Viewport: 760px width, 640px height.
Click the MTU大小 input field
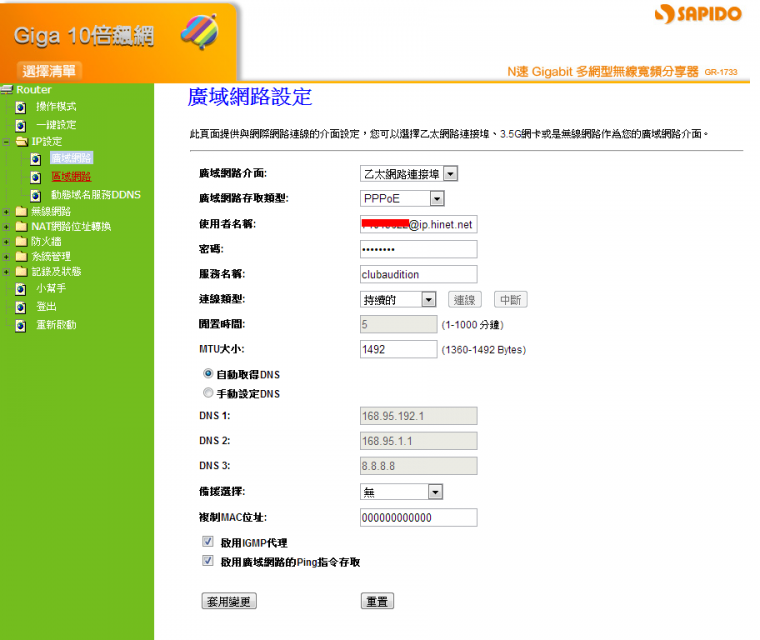pyautogui.click(x=398, y=349)
